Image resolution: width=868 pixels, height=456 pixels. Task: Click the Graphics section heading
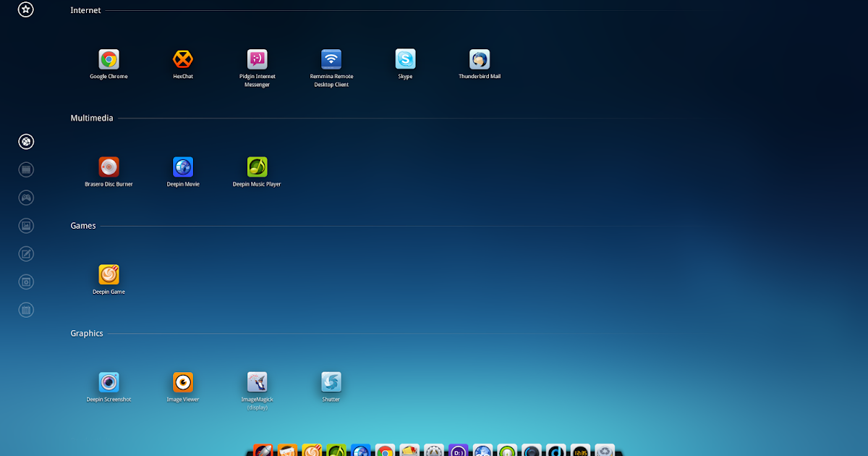(x=87, y=334)
